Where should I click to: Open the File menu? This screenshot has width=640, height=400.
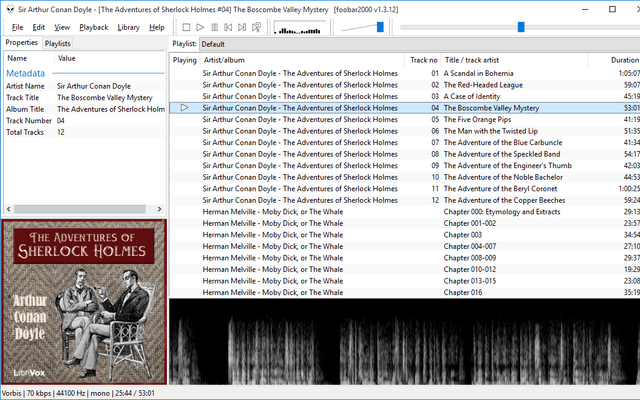18,27
